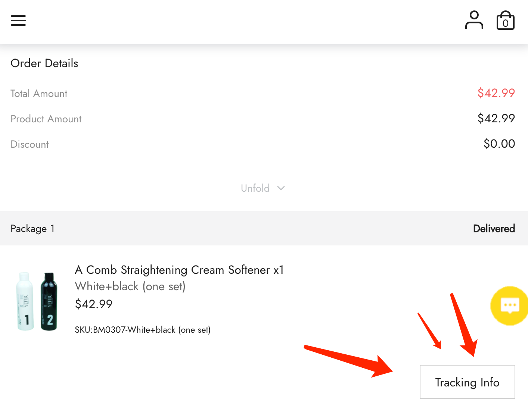Click the Order Details heading

coord(44,63)
